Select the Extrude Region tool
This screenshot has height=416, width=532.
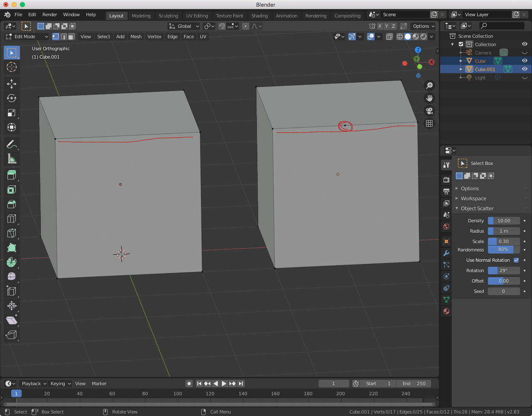[x=12, y=175]
